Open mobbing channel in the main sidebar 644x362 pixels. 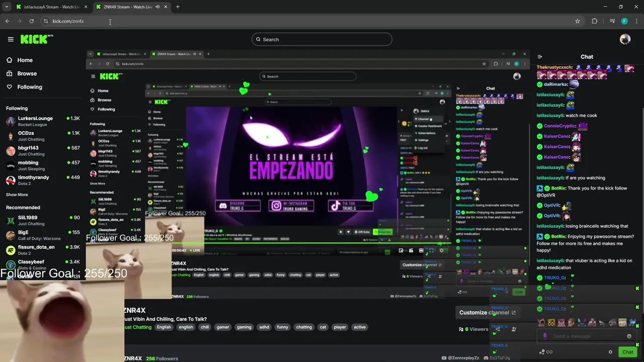pos(43,165)
